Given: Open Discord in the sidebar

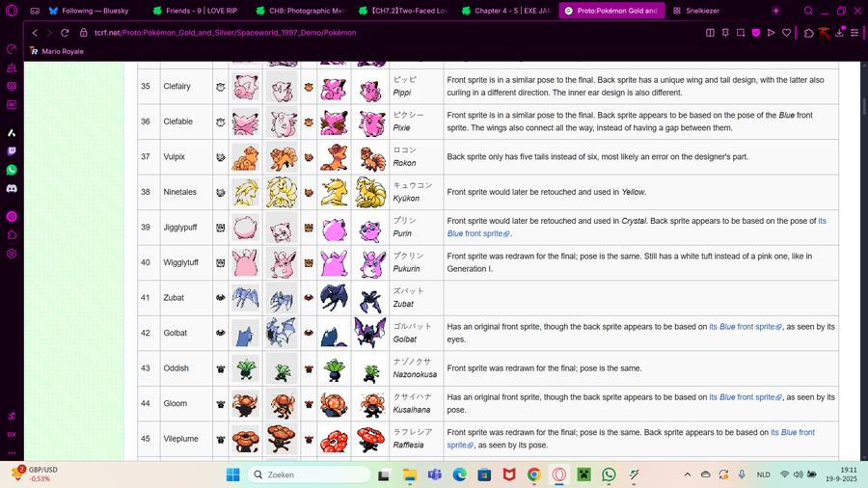Looking at the screenshot, I should [12, 189].
